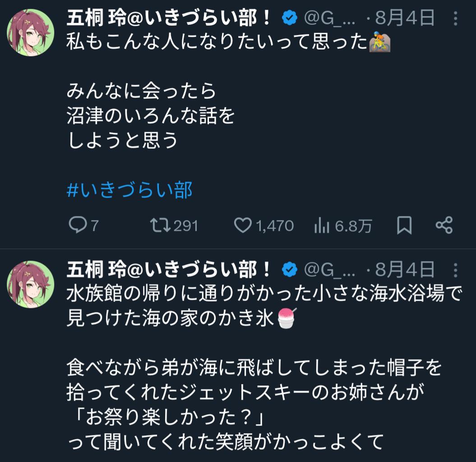Tap the share icon on the first tweet
Viewport: 476px width, 462px height.
tap(444, 225)
